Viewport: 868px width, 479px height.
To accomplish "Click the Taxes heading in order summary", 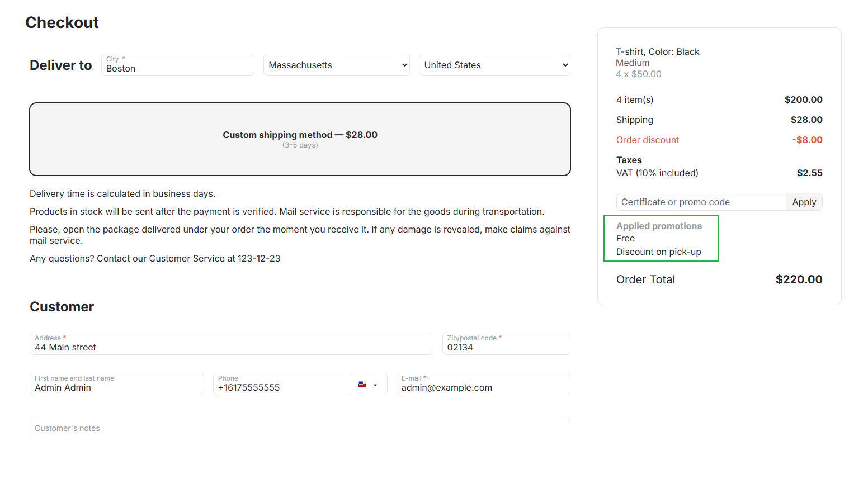I will [629, 160].
